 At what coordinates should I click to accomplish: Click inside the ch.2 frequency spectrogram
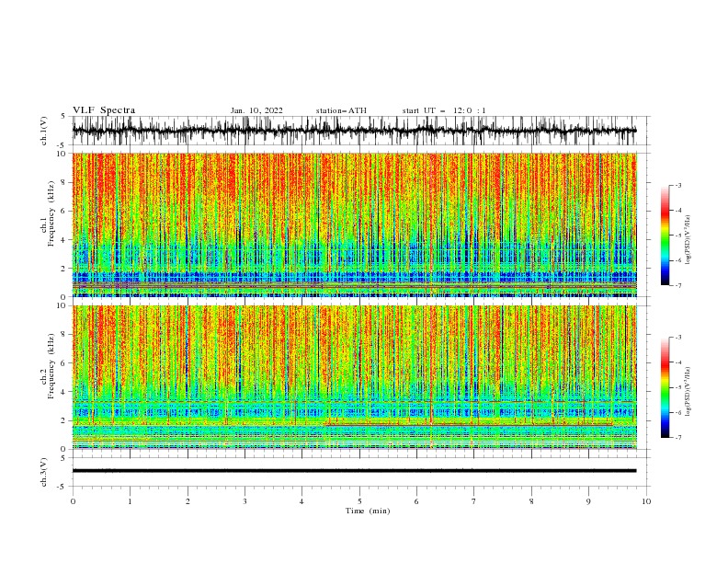354,377
